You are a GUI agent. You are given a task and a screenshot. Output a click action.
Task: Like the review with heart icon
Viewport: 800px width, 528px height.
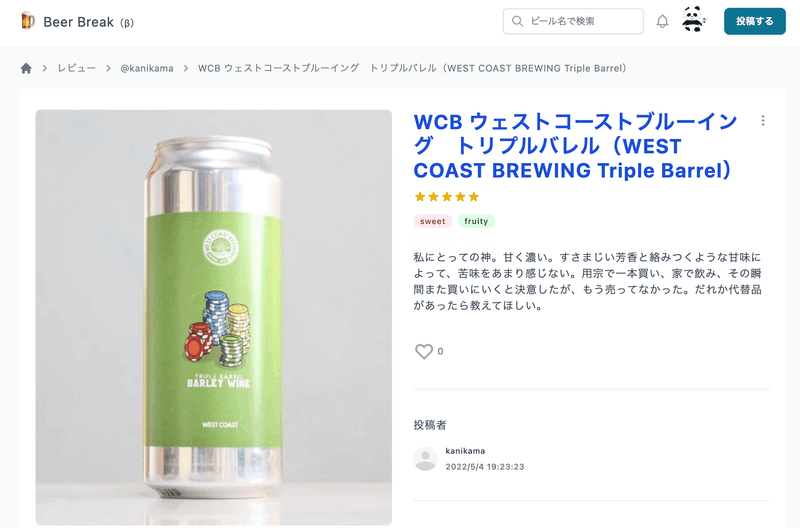(x=423, y=351)
